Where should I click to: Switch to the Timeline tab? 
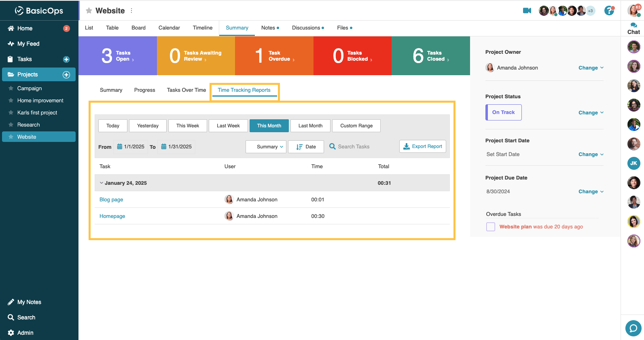click(202, 28)
